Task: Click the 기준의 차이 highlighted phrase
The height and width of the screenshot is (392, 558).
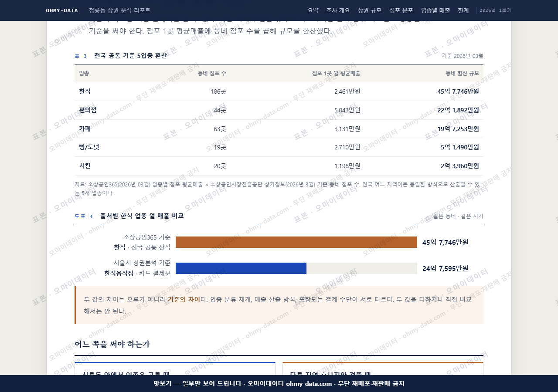Action: (x=184, y=299)
